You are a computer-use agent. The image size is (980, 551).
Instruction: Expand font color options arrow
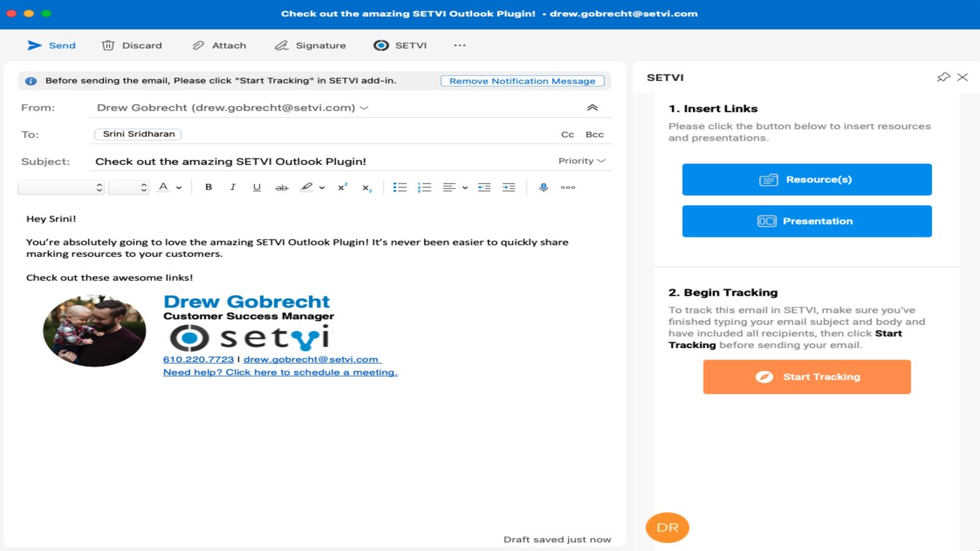point(179,188)
